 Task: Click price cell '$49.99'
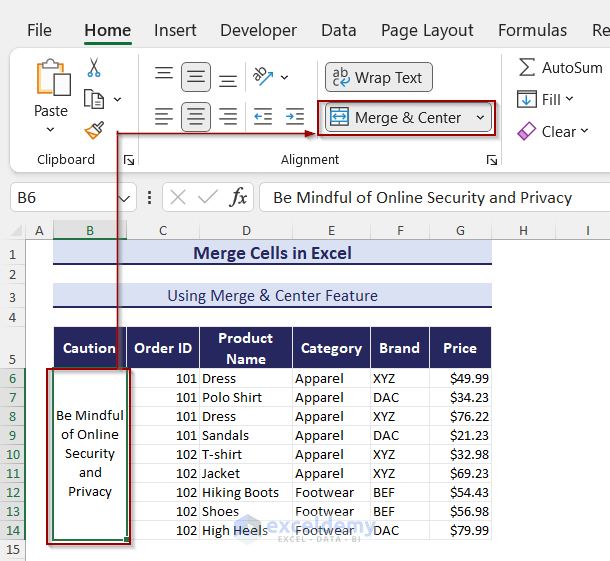pyautogui.click(x=461, y=378)
